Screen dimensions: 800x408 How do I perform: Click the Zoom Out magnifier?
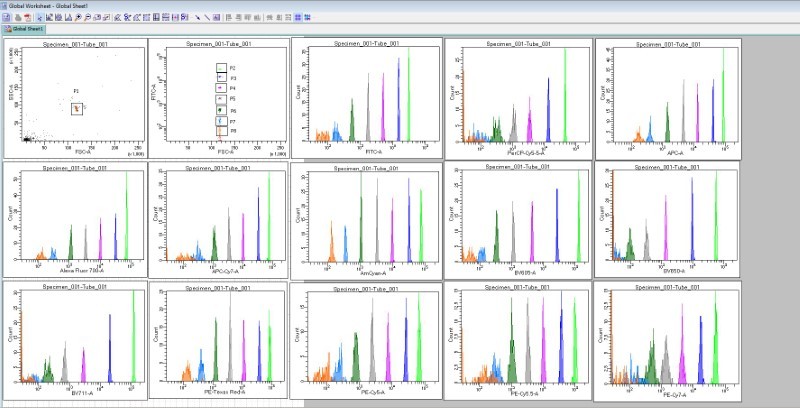(87, 17)
